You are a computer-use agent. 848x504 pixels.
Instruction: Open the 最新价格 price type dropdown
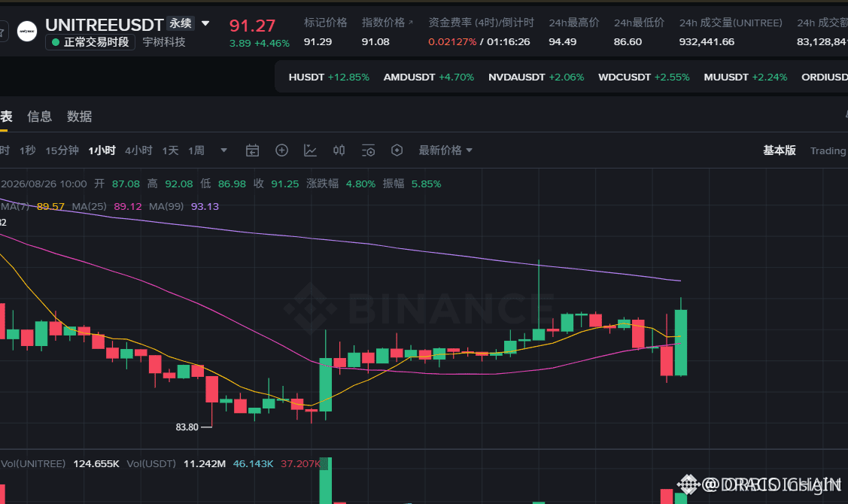click(445, 150)
